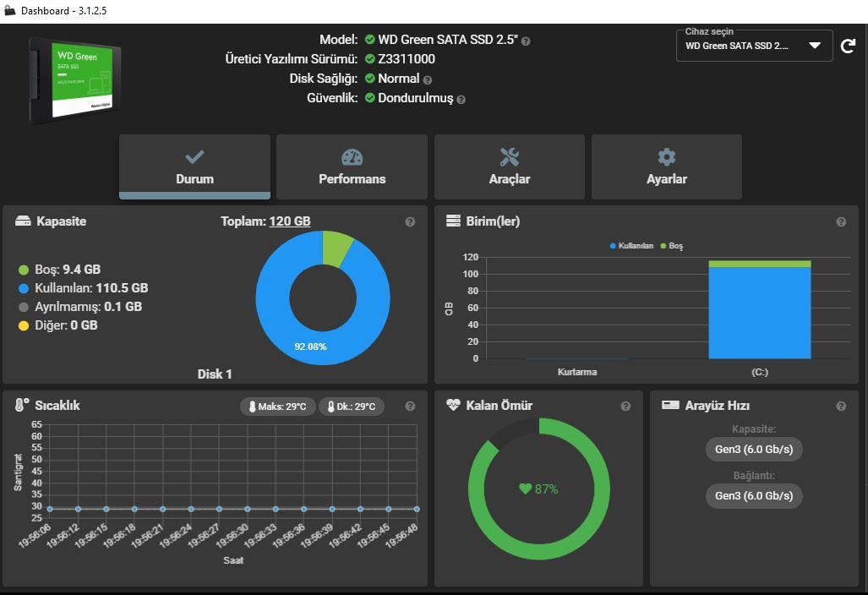Select the Durum tab
Screen dimensions: 868x595
[x=195, y=166]
